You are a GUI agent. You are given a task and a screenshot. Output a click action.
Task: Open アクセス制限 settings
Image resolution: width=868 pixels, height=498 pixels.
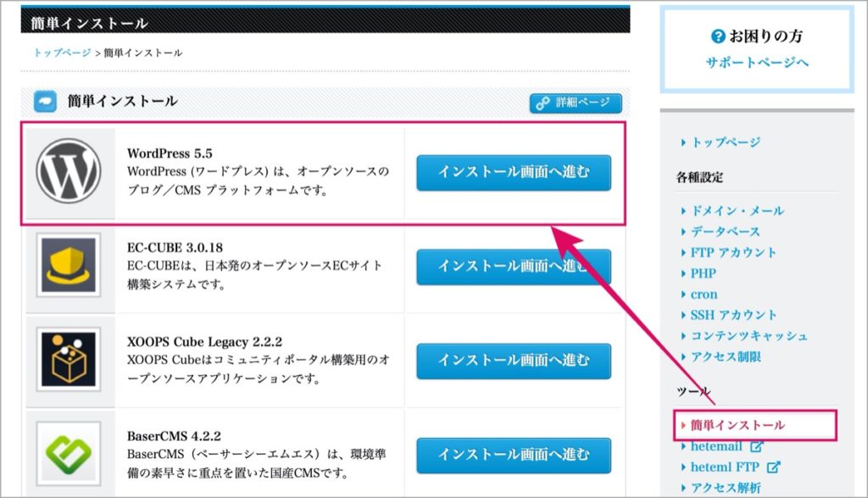point(726,356)
